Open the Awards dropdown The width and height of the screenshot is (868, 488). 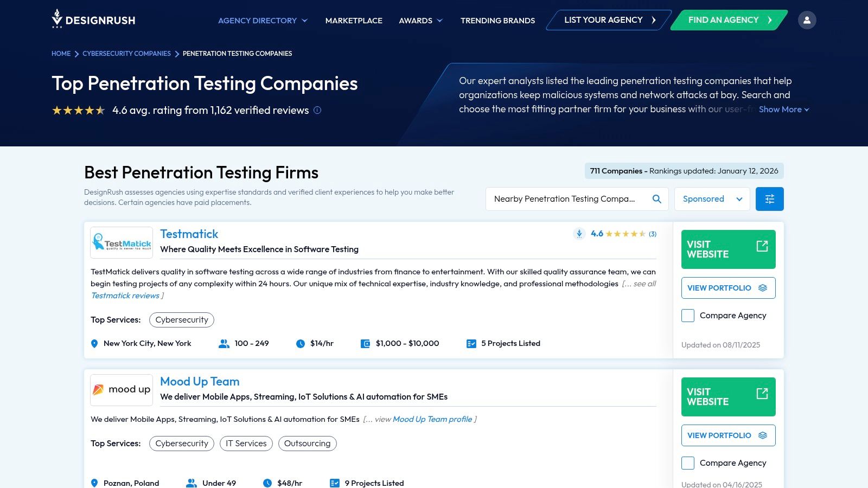420,21
